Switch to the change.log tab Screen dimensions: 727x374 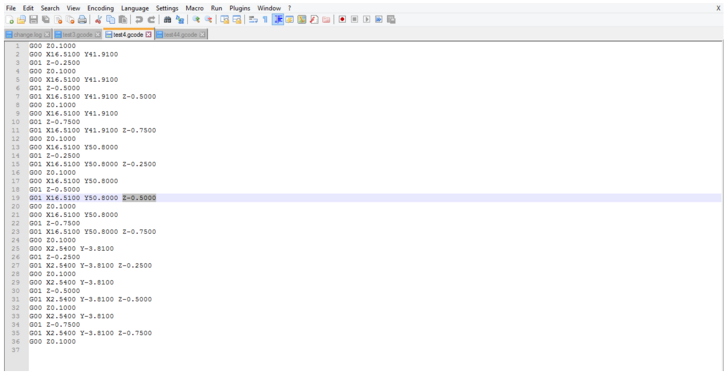pos(27,35)
